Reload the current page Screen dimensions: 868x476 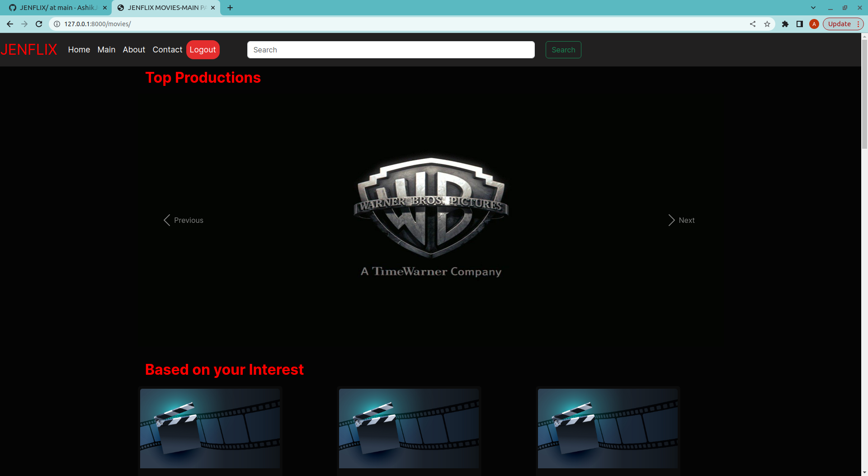[x=39, y=24]
